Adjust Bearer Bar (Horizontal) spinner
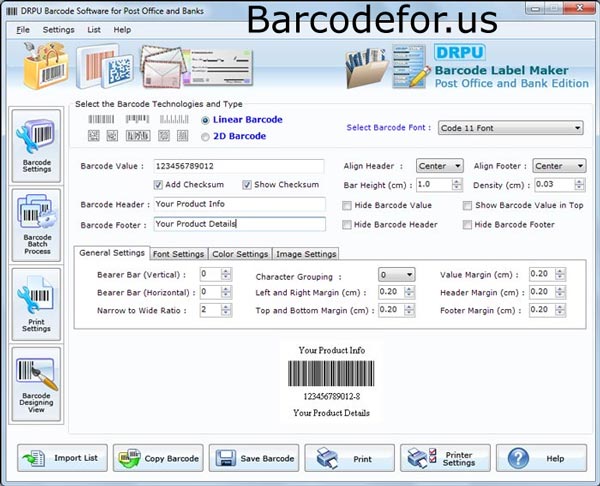 pos(226,292)
